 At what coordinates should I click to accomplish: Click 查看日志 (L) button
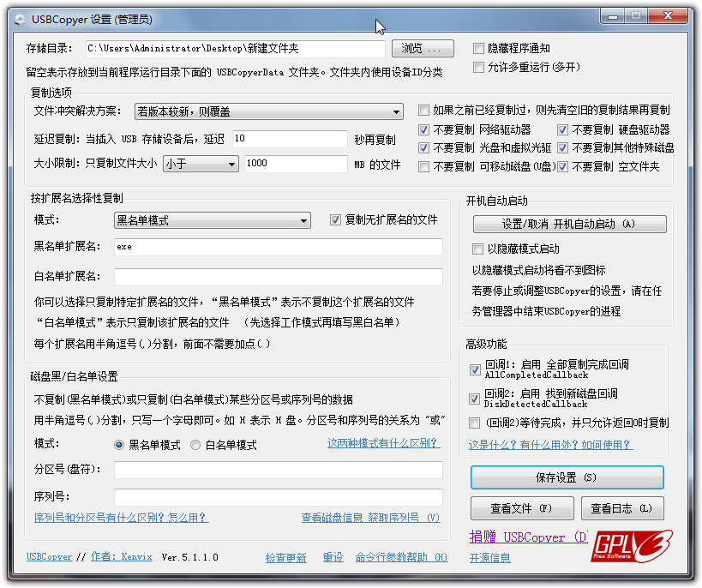(622, 508)
